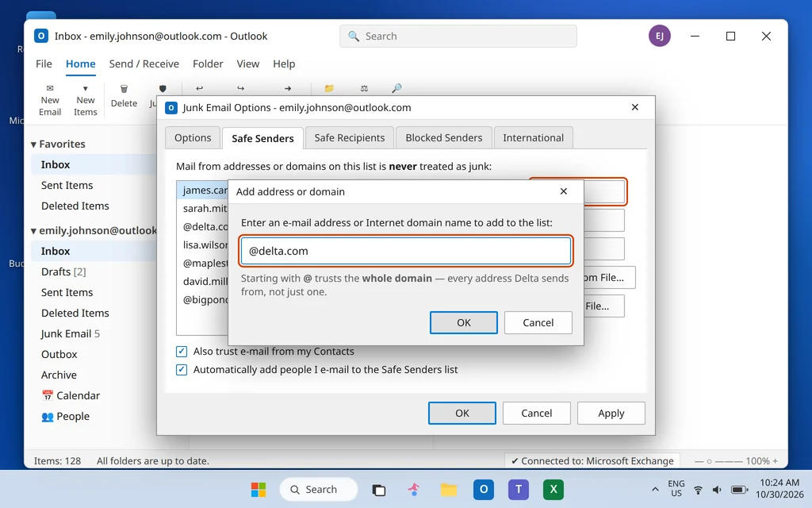Click Apply in Junk Email Options

point(611,413)
